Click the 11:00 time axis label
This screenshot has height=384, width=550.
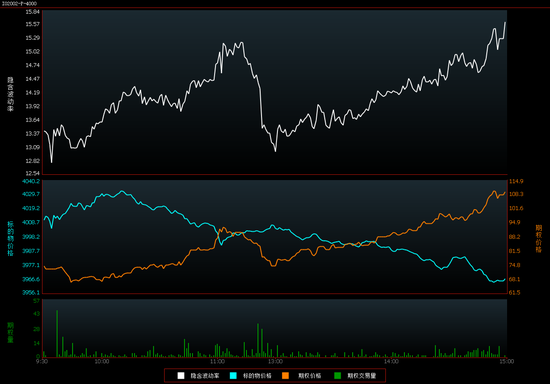click(x=217, y=361)
